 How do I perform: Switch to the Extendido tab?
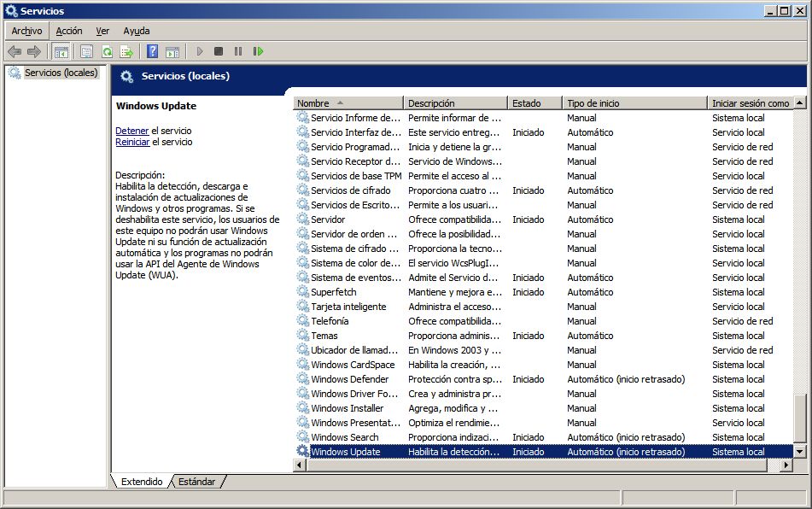click(x=142, y=482)
